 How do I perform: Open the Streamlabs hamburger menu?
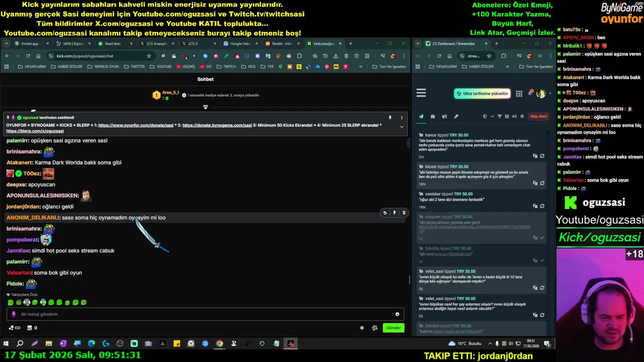click(421, 93)
